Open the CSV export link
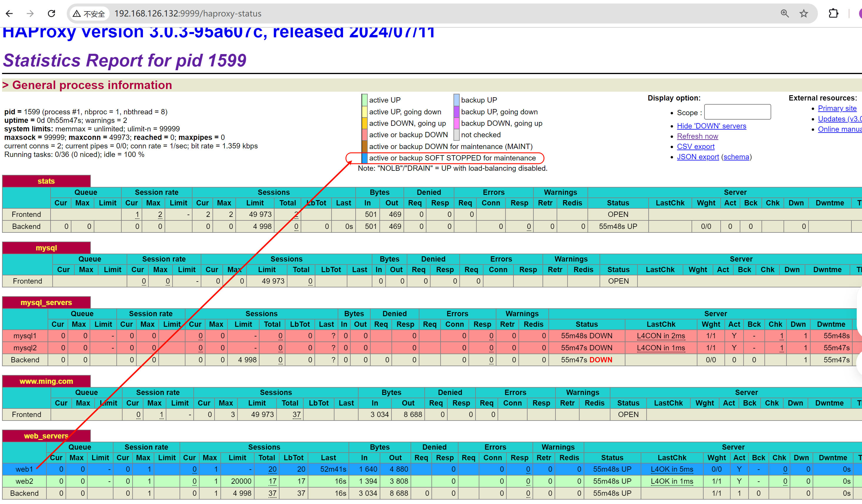The image size is (862, 504). pos(695,146)
